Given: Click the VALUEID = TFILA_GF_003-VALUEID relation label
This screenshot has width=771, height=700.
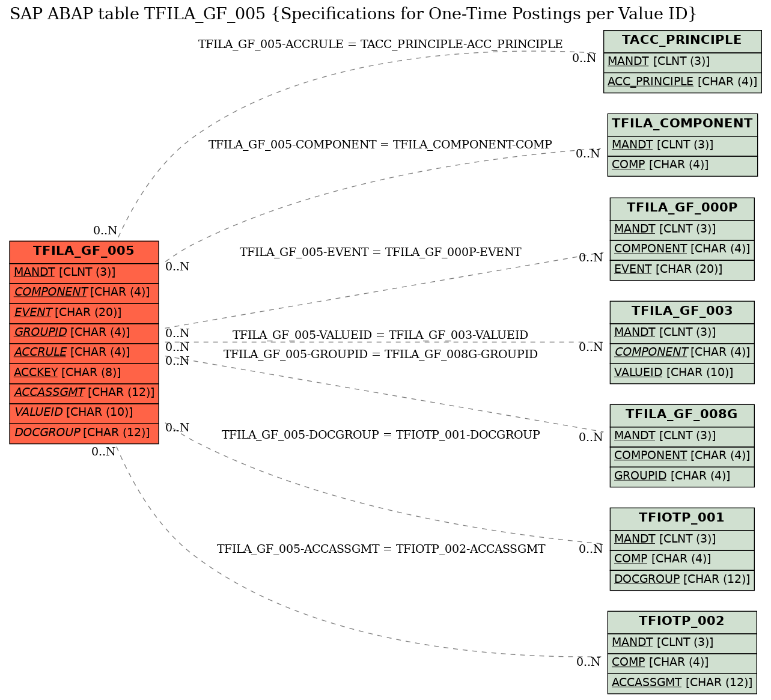Looking at the screenshot, I should [x=380, y=335].
